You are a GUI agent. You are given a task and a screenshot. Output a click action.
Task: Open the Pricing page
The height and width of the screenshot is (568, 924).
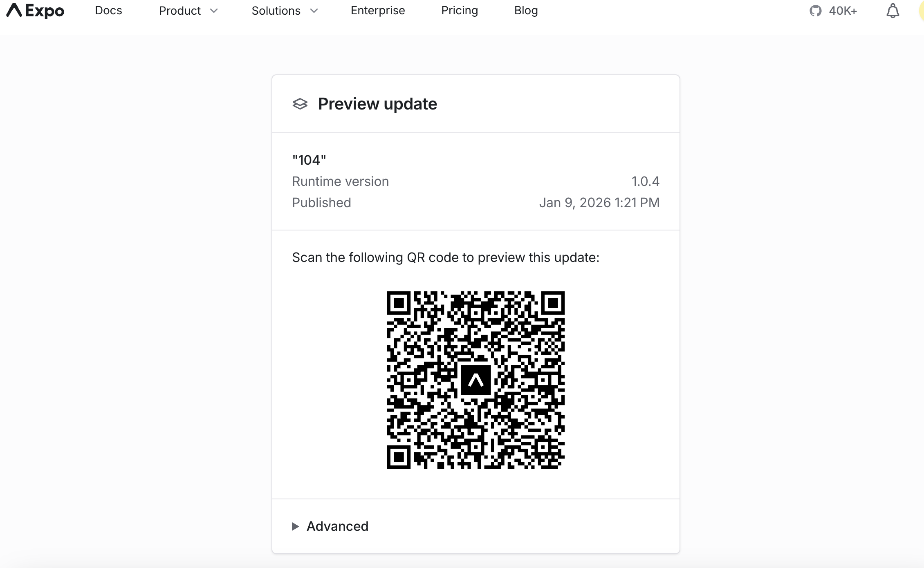459,11
